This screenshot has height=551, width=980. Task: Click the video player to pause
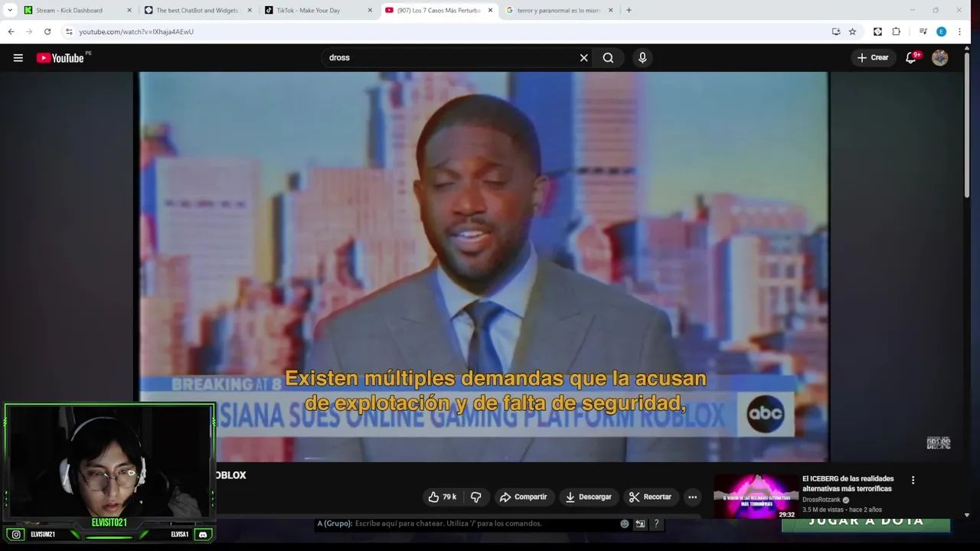[x=483, y=266]
